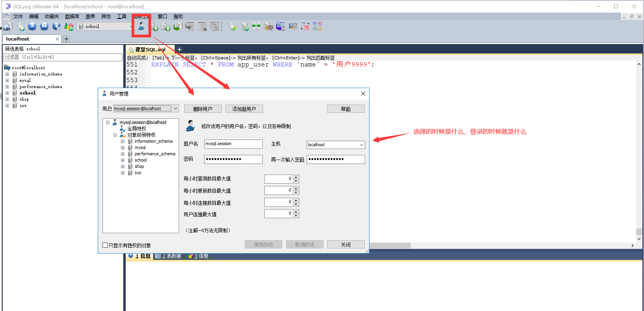Click the single gray table toolbar icon
The image size is (644, 311).
(x=202, y=26)
